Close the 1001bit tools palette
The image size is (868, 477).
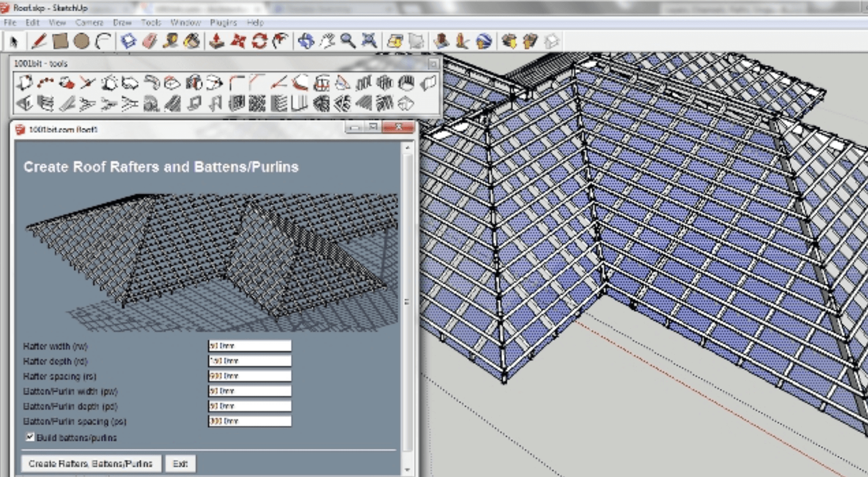[x=433, y=63]
